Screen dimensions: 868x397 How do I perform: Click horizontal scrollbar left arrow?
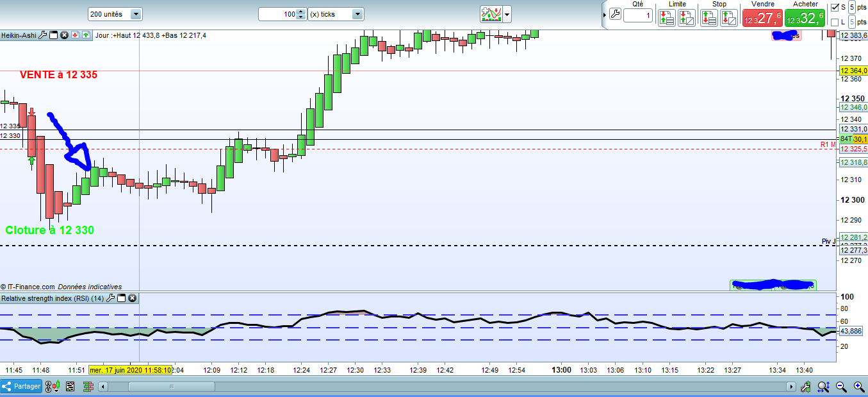(103, 387)
